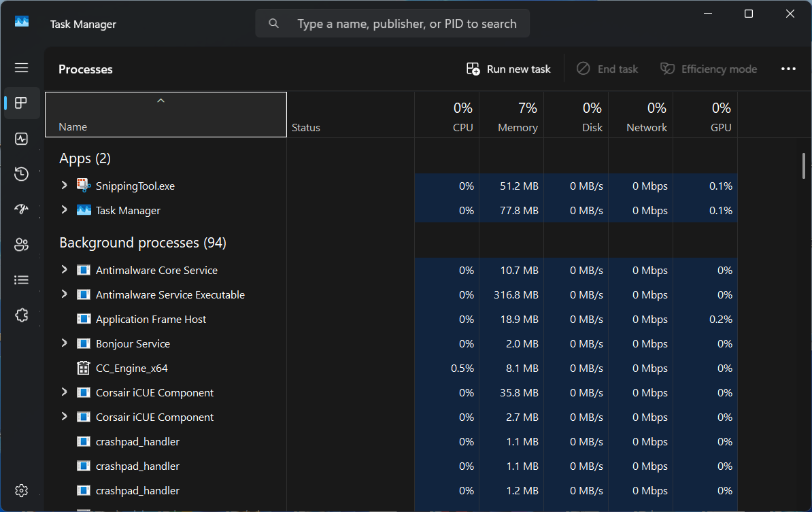Open the Details page in sidebar
Screen dimensions: 812x512
pyautogui.click(x=21, y=280)
